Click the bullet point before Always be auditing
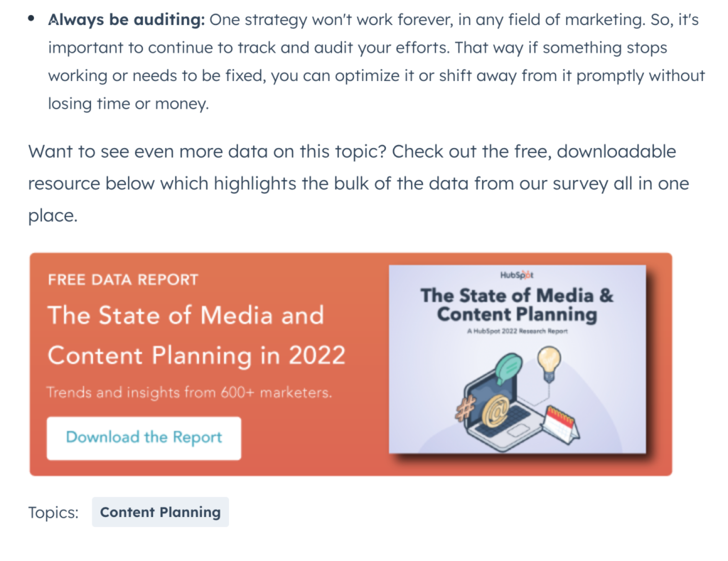 pyautogui.click(x=31, y=18)
